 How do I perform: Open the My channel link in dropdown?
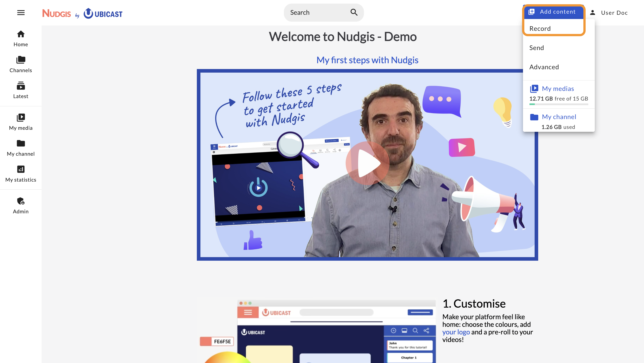pos(559,117)
